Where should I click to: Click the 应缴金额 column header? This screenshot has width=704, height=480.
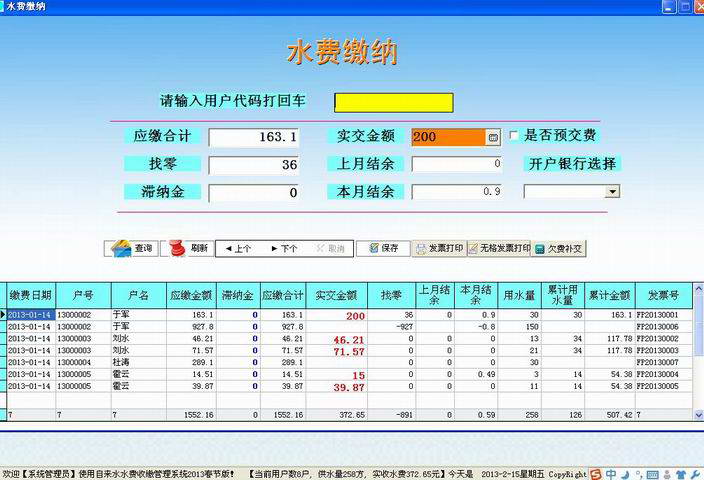click(x=191, y=295)
